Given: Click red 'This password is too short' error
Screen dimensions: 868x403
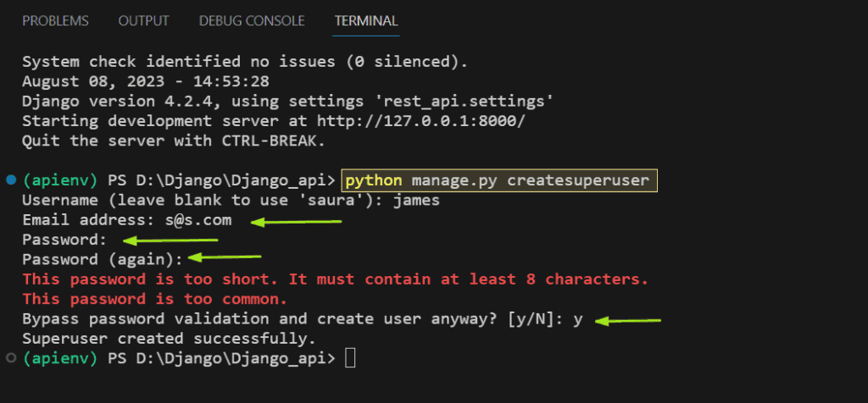Looking at the screenshot, I should click(x=335, y=279).
